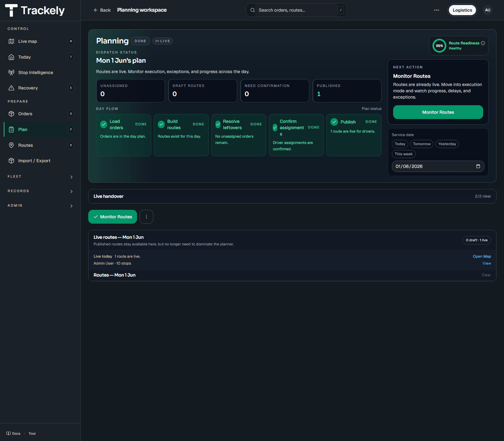Click the Resolve leftovers check icon
The image size is (504, 441).
pyautogui.click(x=218, y=124)
